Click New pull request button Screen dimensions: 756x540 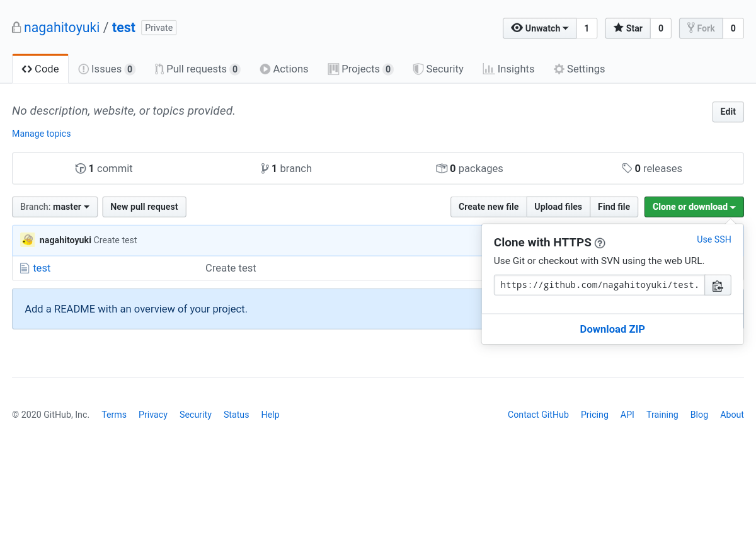[x=144, y=207]
